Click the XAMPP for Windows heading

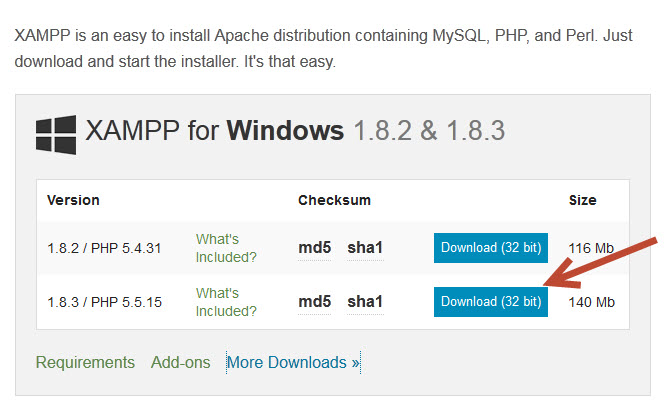tap(295, 130)
